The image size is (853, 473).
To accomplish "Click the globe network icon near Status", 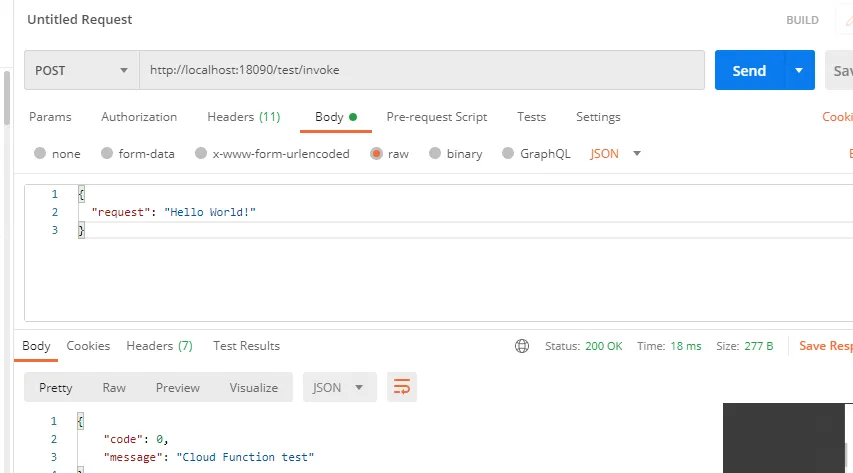I will (x=522, y=346).
